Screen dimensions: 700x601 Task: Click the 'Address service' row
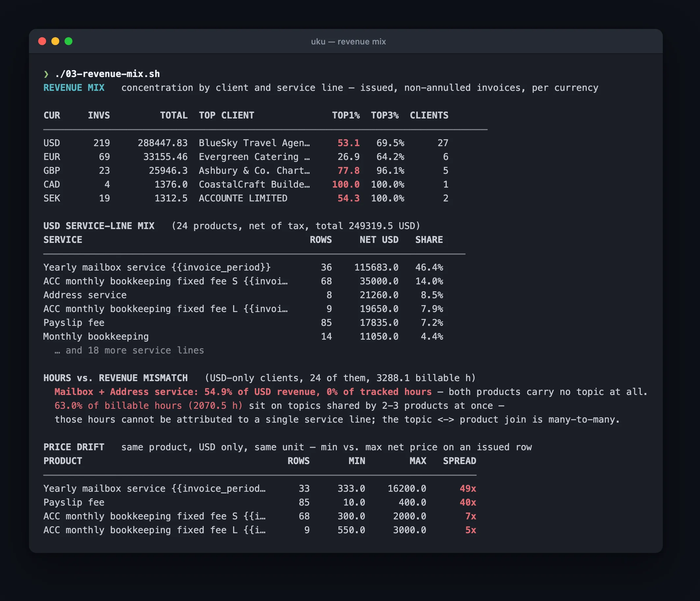tap(85, 295)
